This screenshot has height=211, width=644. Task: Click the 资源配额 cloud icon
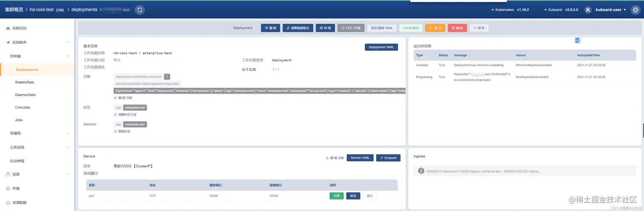click(8, 202)
